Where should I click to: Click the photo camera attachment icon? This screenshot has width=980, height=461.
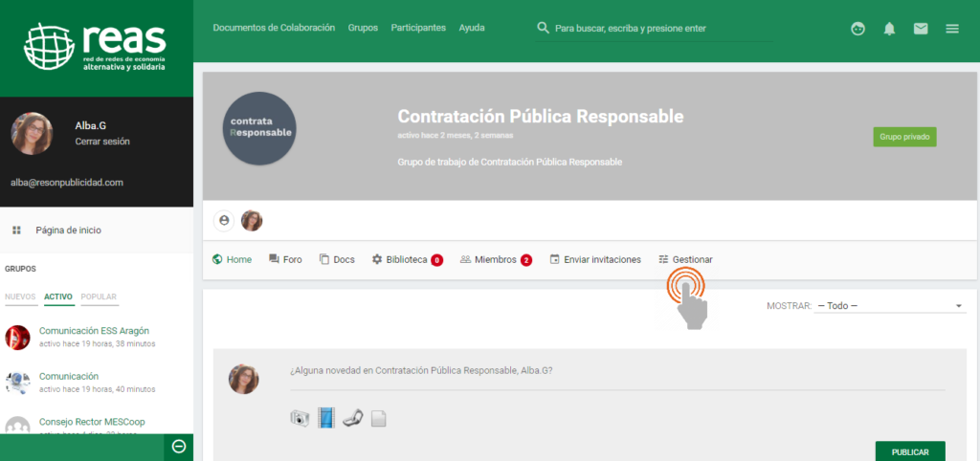(301, 418)
